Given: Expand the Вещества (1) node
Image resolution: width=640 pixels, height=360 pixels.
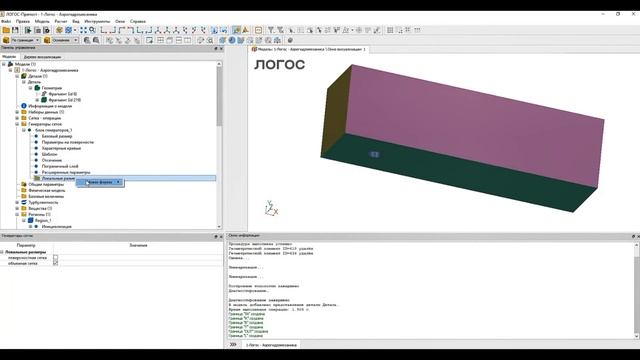Looking at the screenshot, I should click(x=17, y=208).
